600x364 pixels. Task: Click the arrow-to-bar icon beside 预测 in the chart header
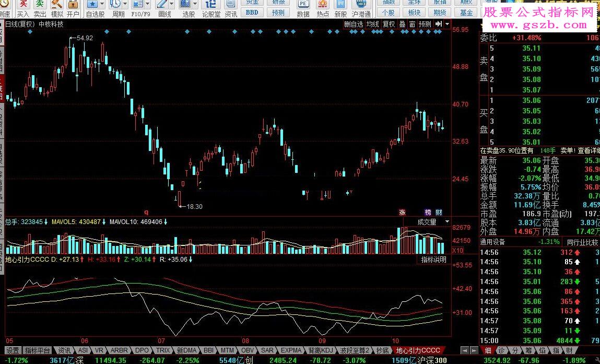[x=439, y=24]
